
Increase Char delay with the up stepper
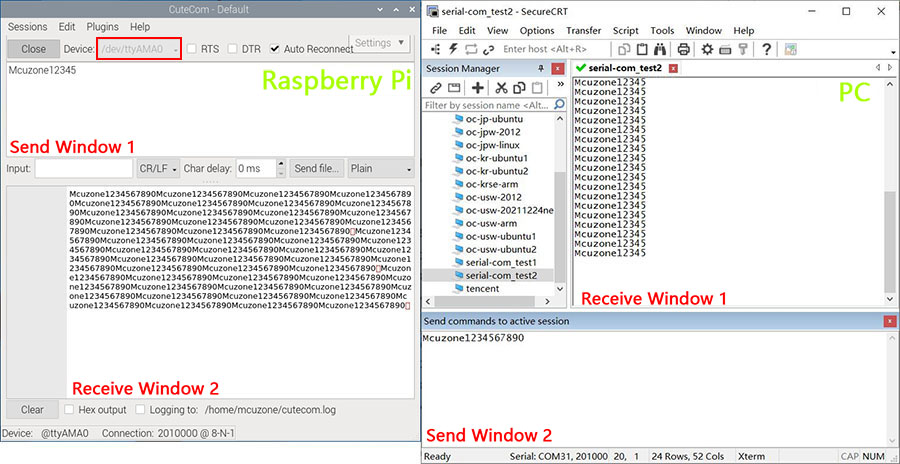[x=281, y=164]
